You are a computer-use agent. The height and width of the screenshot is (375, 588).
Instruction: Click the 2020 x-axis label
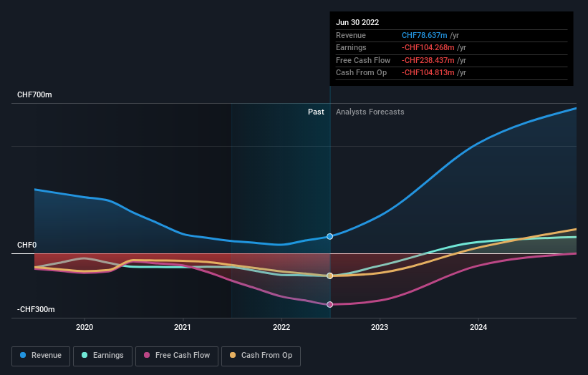point(85,328)
